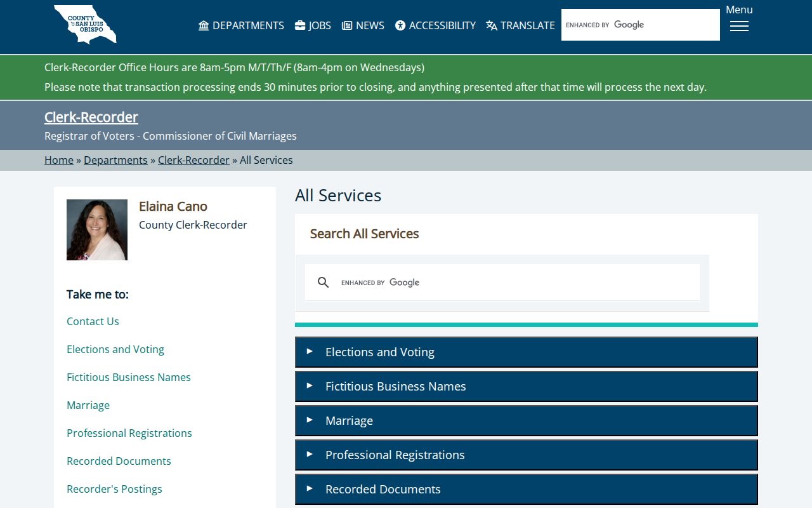Screen dimensions: 812x508
Task: Open Departments in the breadcrumb
Action: tap(115, 160)
